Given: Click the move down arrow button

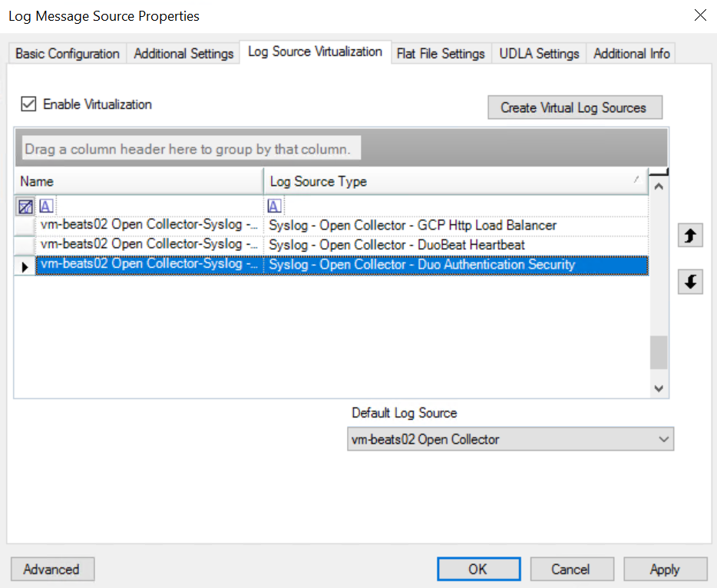Looking at the screenshot, I should (x=690, y=282).
